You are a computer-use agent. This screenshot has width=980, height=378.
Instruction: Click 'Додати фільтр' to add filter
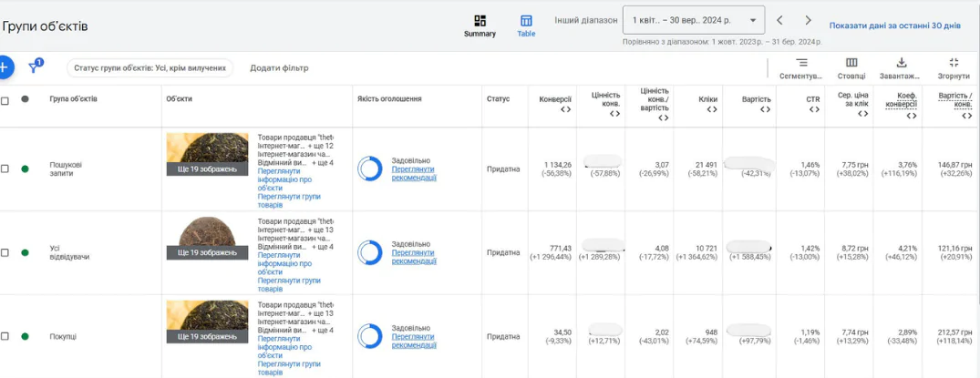[x=279, y=68]
